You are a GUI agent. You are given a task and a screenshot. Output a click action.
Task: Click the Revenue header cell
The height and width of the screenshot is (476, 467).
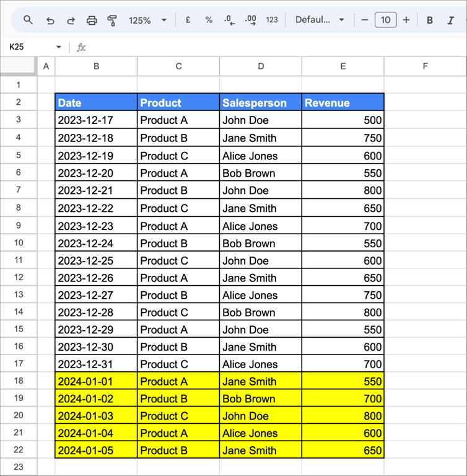click(343, 102)
